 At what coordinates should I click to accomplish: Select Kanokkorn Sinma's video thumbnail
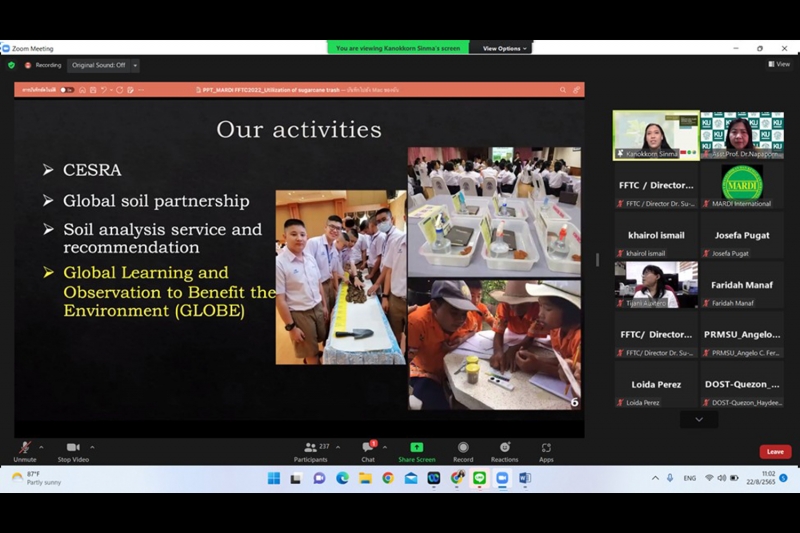coord(655,134)
